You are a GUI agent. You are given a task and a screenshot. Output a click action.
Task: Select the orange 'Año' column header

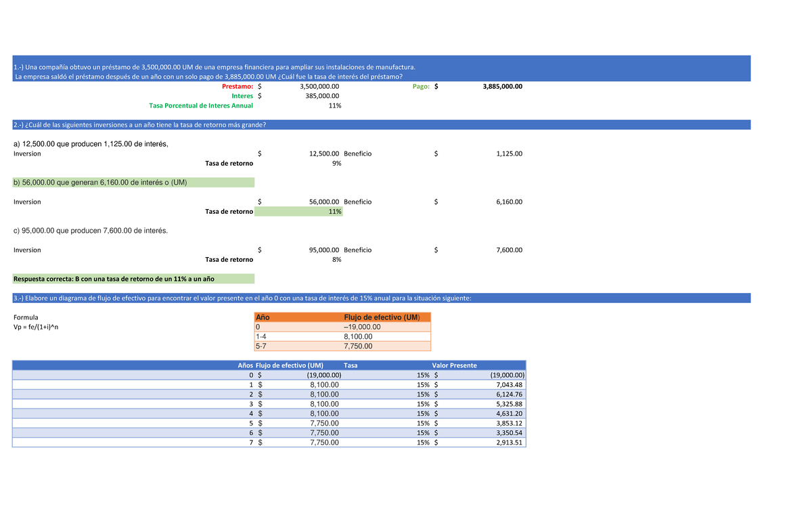262,317
